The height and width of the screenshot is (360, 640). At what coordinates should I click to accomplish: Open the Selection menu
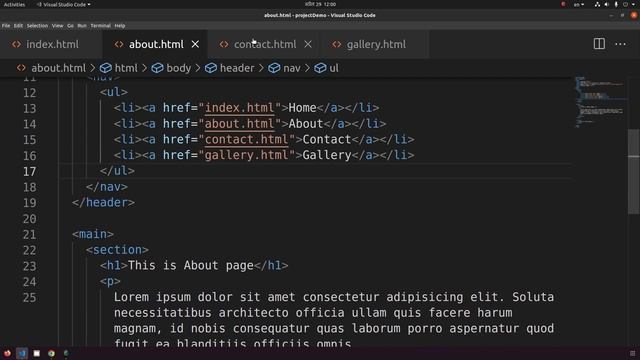tap(37, 26)
